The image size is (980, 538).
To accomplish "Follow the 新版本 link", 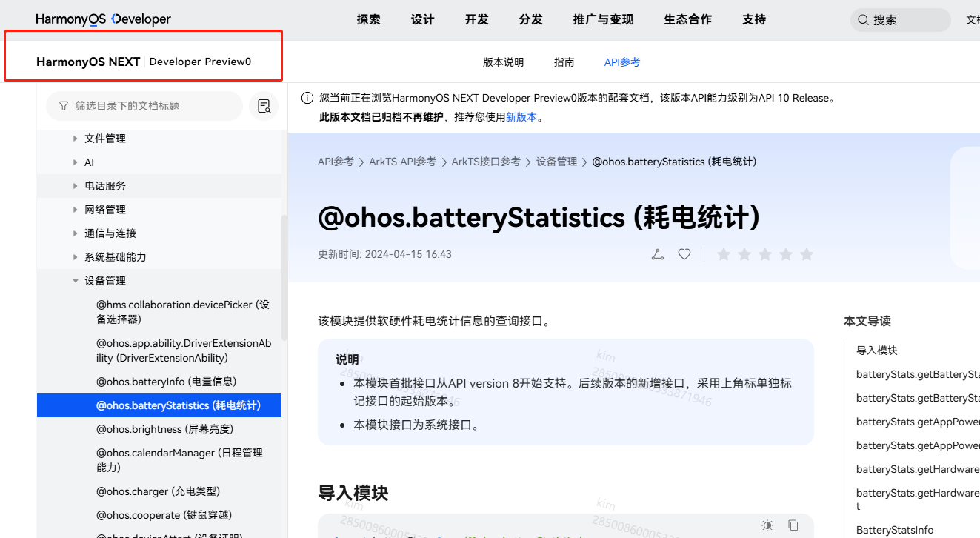I will pos(521,117).
